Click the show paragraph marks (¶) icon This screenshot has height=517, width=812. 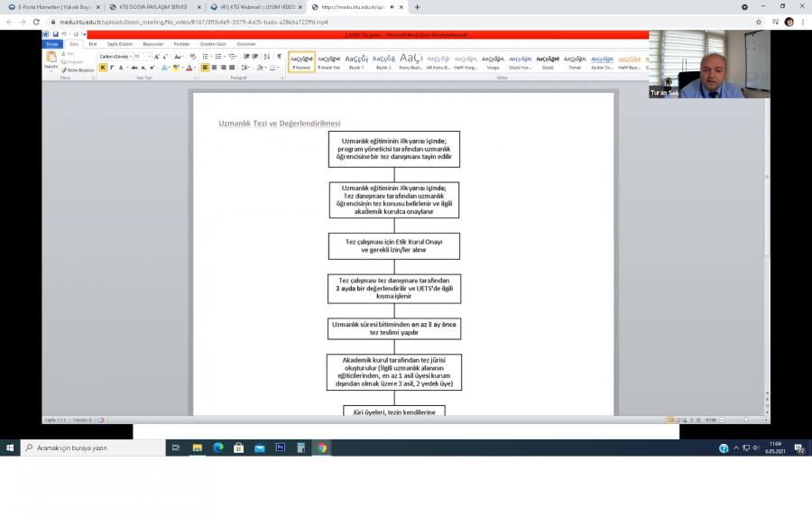click(280, 56)
